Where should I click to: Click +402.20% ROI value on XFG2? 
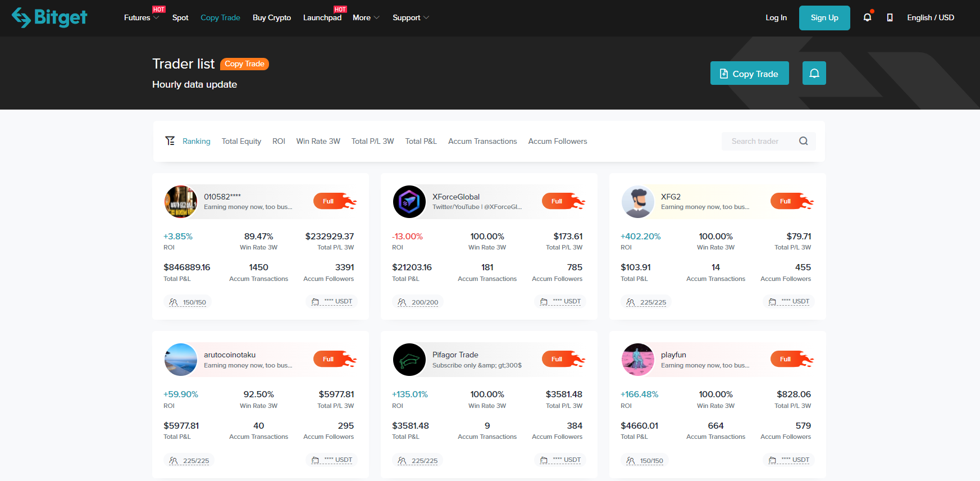click(641, 237)
